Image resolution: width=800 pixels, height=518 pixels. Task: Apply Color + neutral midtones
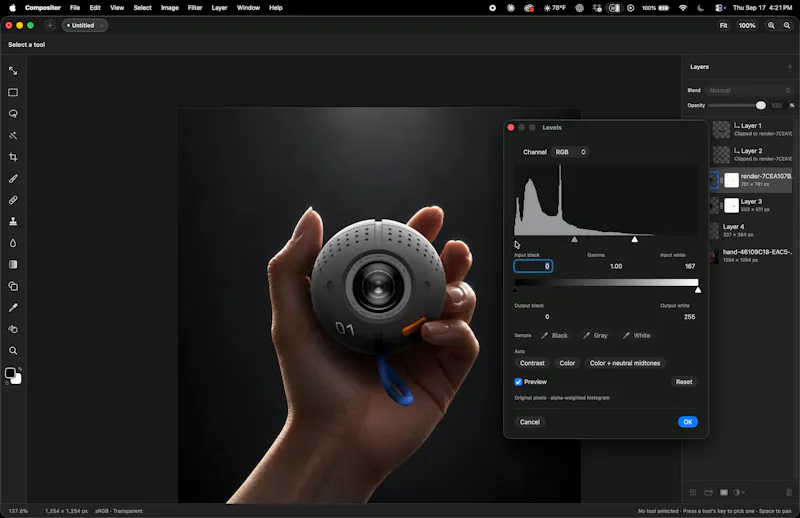[625, 363]
